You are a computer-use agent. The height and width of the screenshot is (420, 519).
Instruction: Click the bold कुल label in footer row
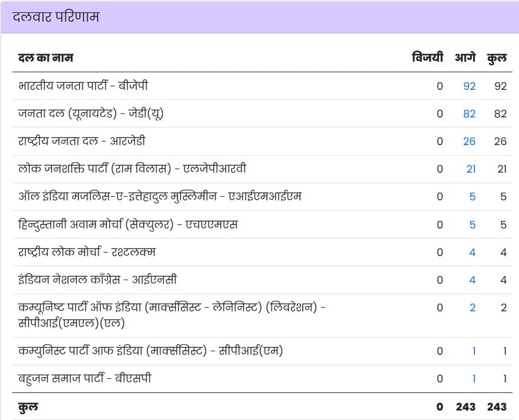tap(28, 406)
